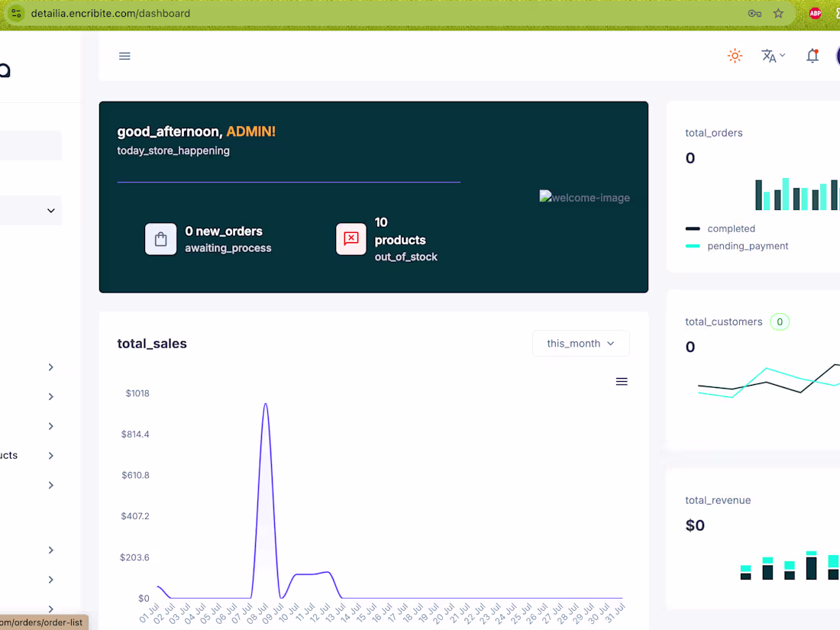Open the this_month period dropdown
This screenshot has width=840, height=630.
pos(580,344)
